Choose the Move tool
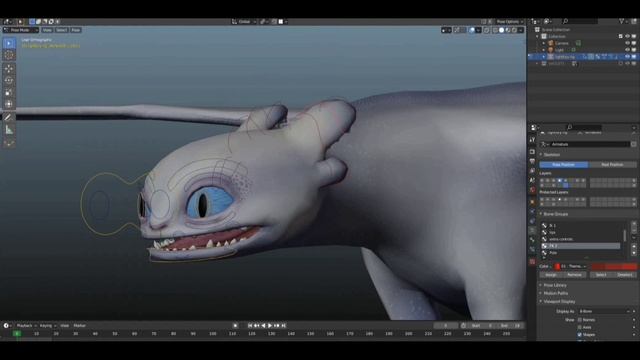This screenshot has width=640, height=360. [x=9, y=69]
